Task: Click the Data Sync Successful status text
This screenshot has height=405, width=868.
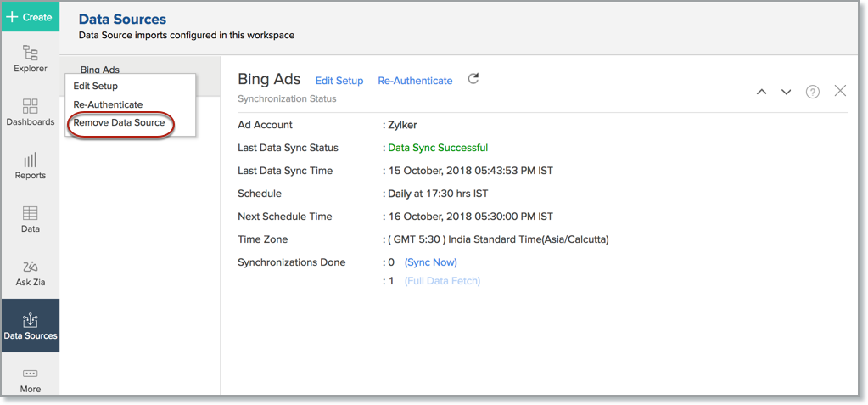Action: [438, 148]
